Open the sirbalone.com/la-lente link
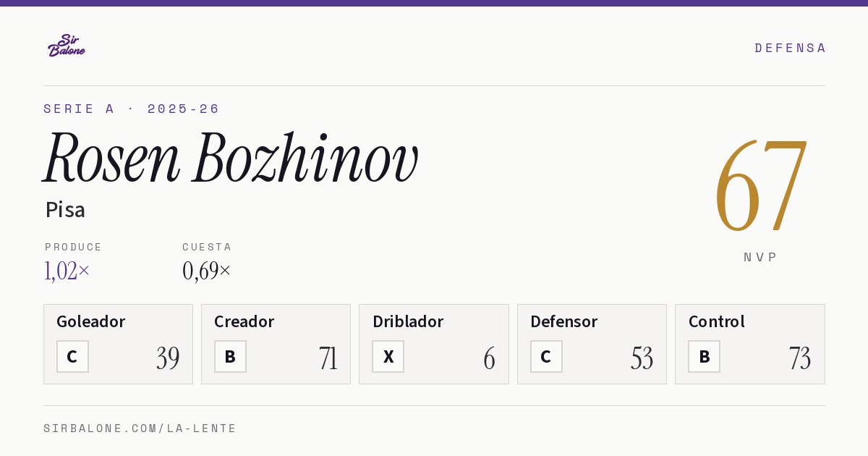 tap(140, 428)
